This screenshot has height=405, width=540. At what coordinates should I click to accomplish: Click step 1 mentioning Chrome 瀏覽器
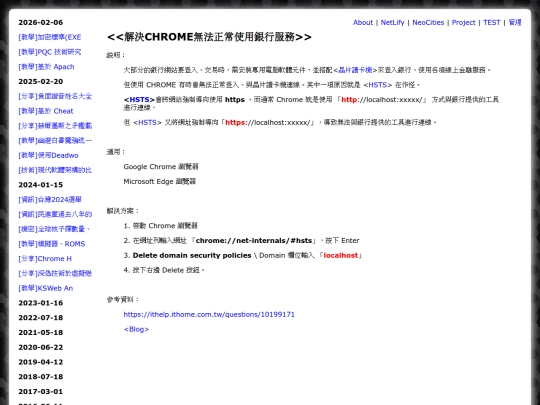click(160, 226)
